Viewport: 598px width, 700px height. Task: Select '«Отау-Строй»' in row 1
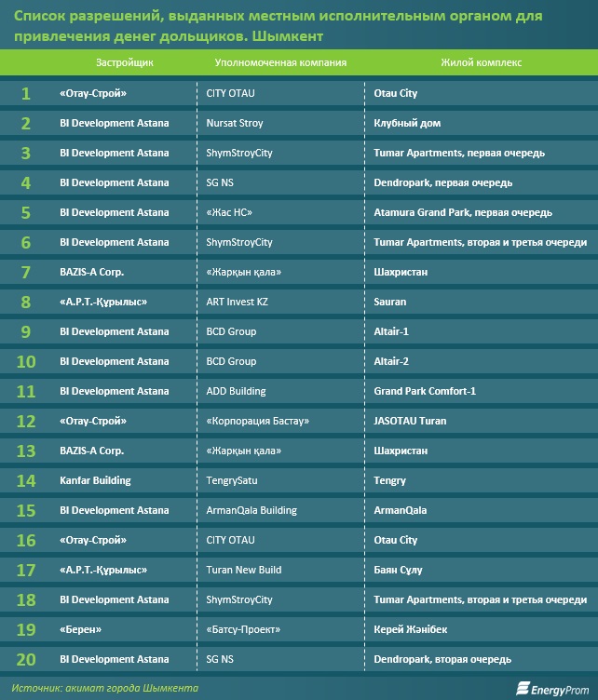point(93,93)
